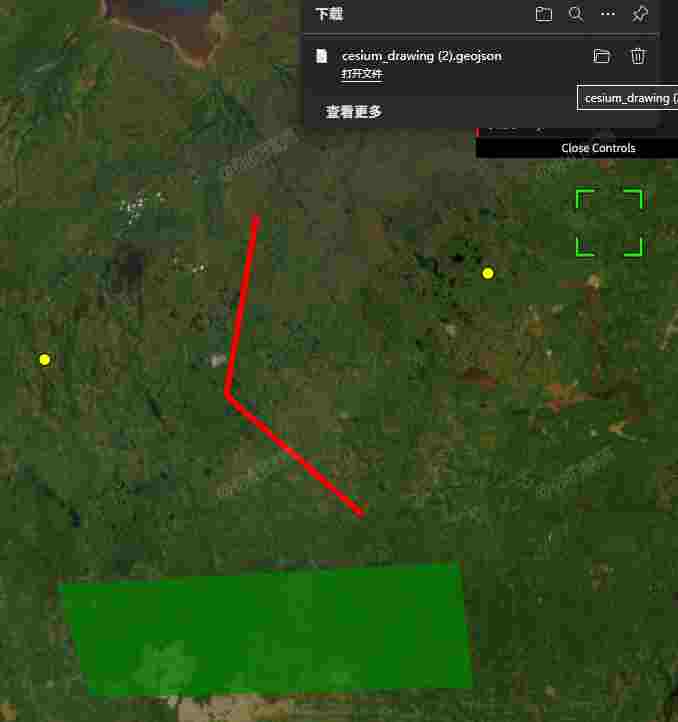Click the yellow point near the green brackets
Viewport: 678px width, 722px height.
[x=488, y=274]
